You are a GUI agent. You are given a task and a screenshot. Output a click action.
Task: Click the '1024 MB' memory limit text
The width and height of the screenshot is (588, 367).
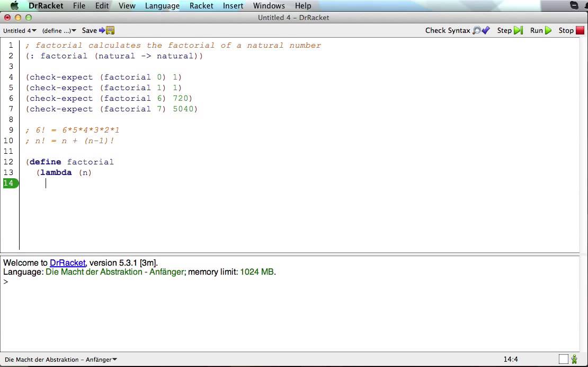[257, 272]
